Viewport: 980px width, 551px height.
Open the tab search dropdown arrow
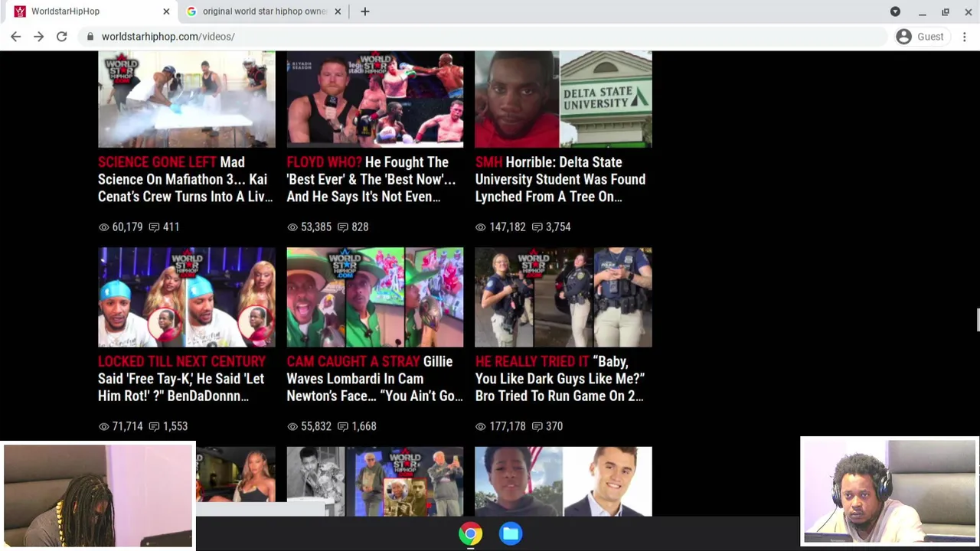click(895, 11)
